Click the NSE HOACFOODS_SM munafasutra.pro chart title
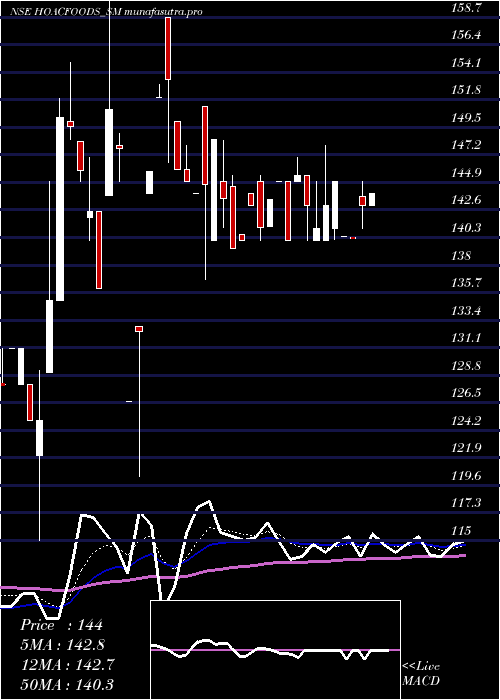 click(x=106, y=12)
